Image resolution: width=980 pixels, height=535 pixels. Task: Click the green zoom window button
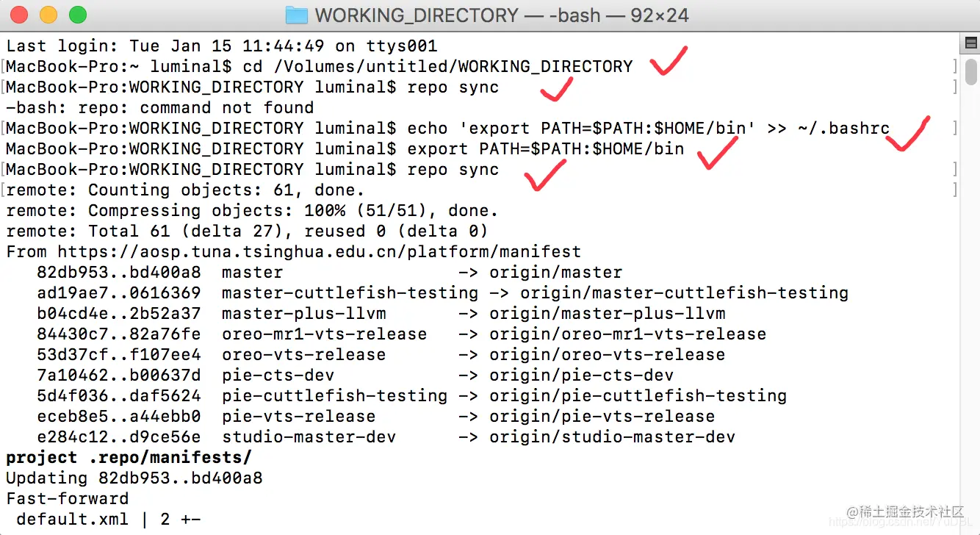pyautogui.click(x=78, y=15)
